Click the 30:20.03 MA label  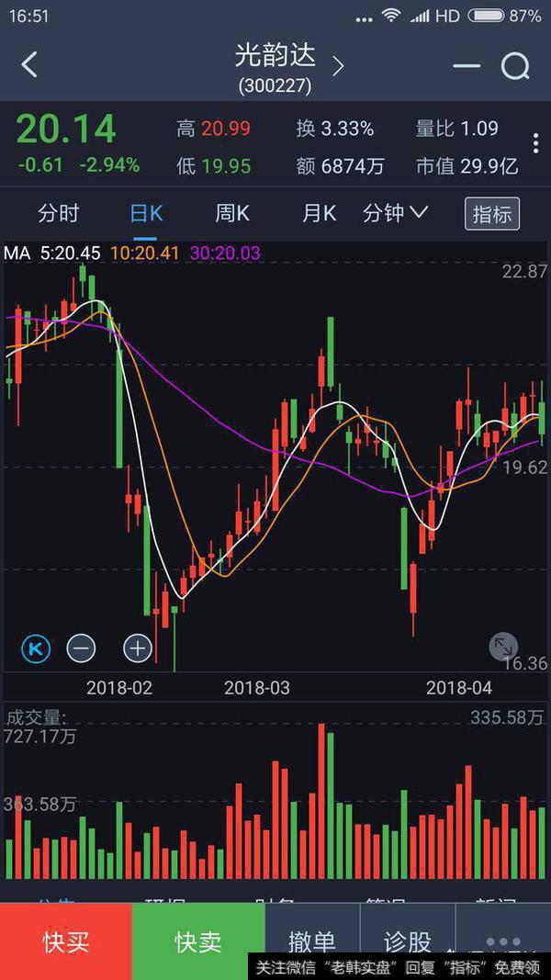[226, 253]
